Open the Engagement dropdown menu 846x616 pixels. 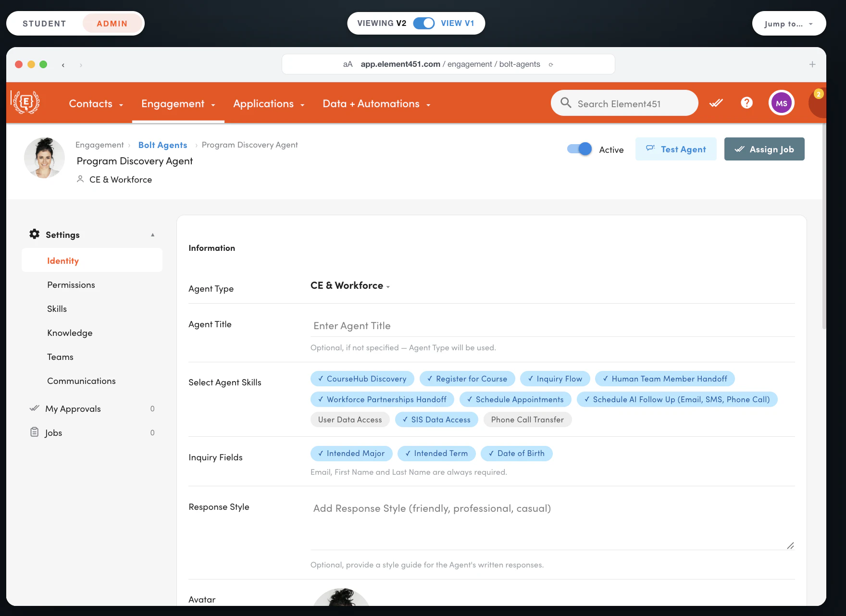[178, 104]
